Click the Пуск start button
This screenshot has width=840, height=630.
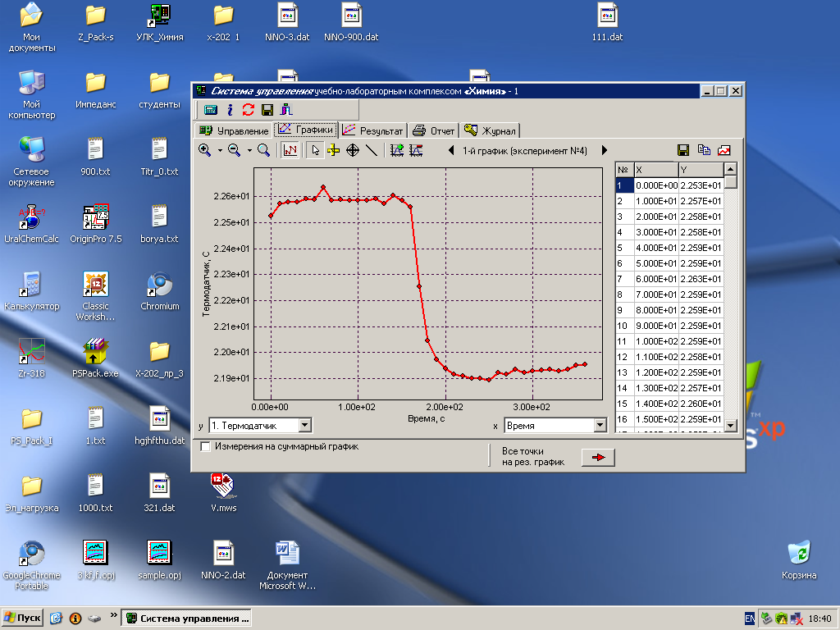click(22, 619)
